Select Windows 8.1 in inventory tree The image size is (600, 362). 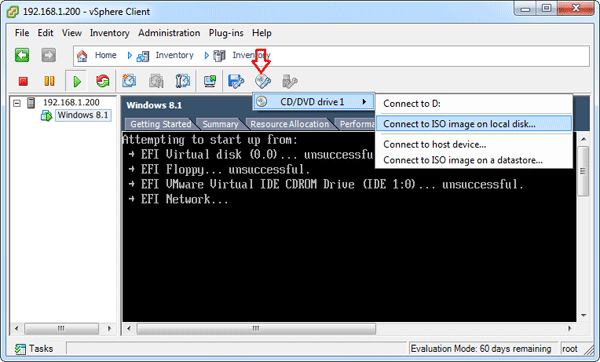83,115
